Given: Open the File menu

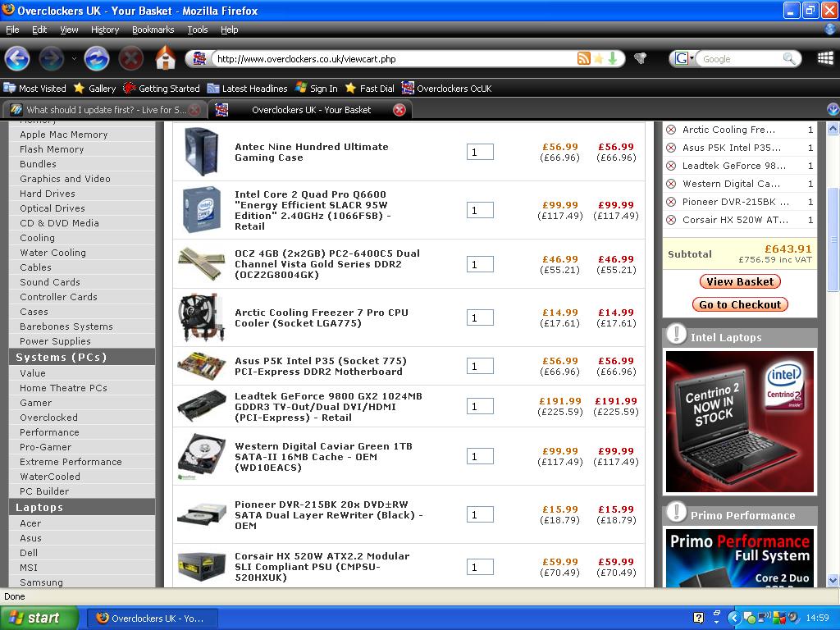Looking at the screenshot, I should [x=12, y=30].
